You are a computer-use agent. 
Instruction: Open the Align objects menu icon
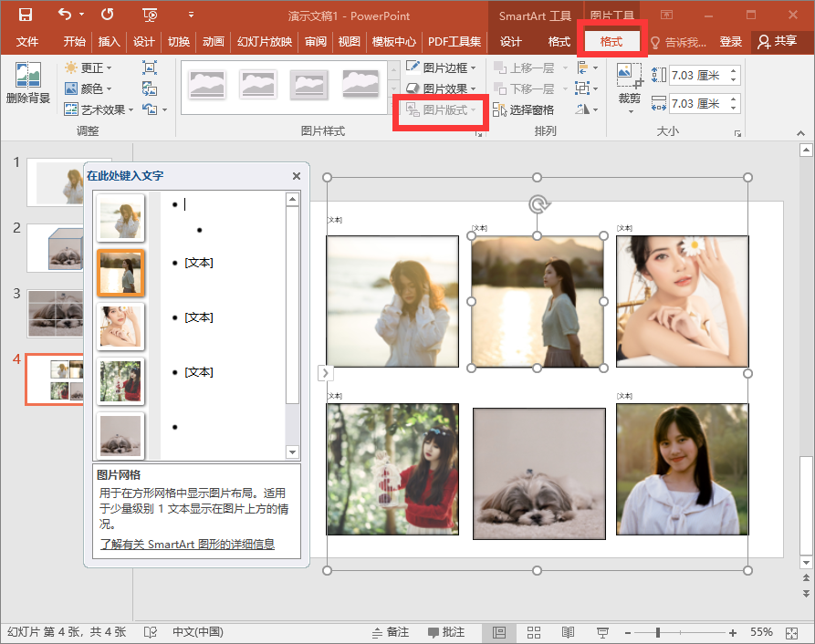(x=588, y=68)
